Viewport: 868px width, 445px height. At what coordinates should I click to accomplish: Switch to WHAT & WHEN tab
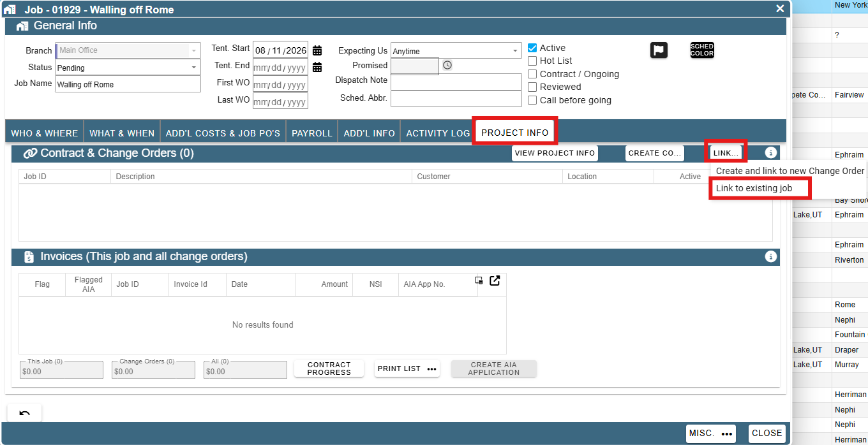122,133
